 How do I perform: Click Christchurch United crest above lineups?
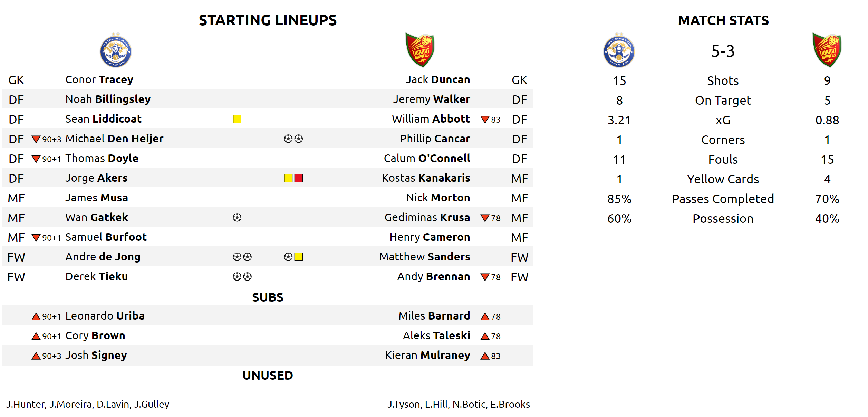point(115,50)
